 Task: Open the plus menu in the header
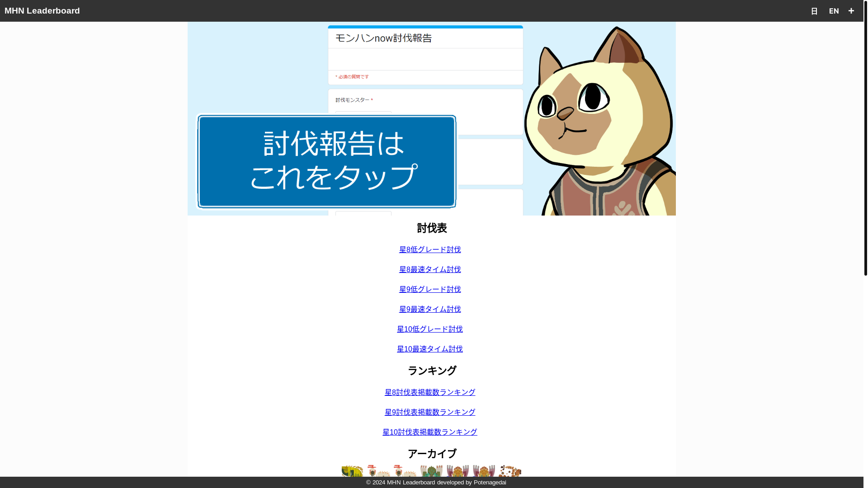click(851, 11)
